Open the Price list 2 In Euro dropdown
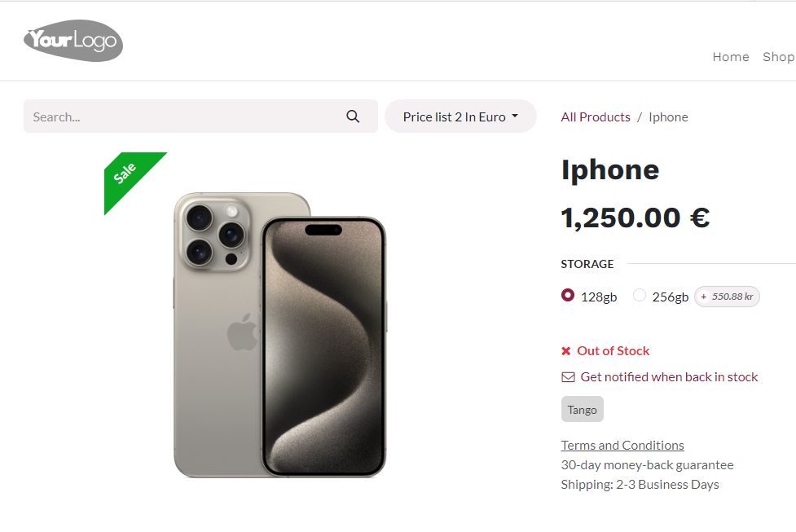The image size is (796, 532). [x=460, y=117]
